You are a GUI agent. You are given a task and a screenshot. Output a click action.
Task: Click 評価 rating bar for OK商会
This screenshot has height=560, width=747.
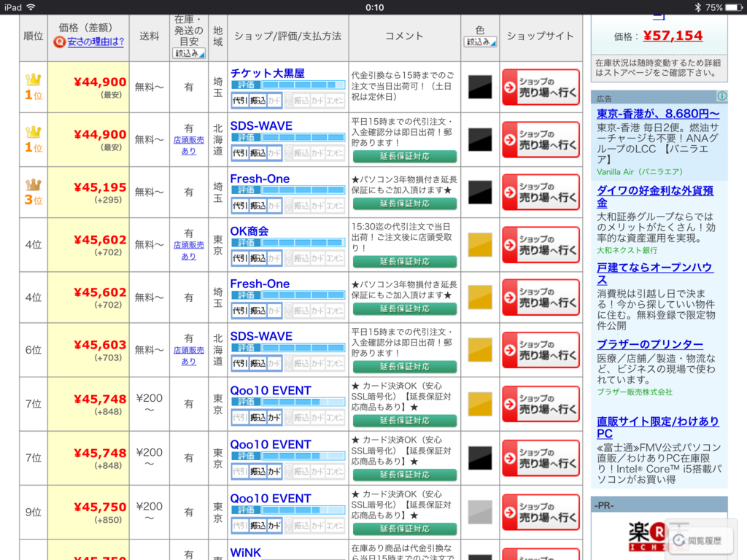(287, 243)
